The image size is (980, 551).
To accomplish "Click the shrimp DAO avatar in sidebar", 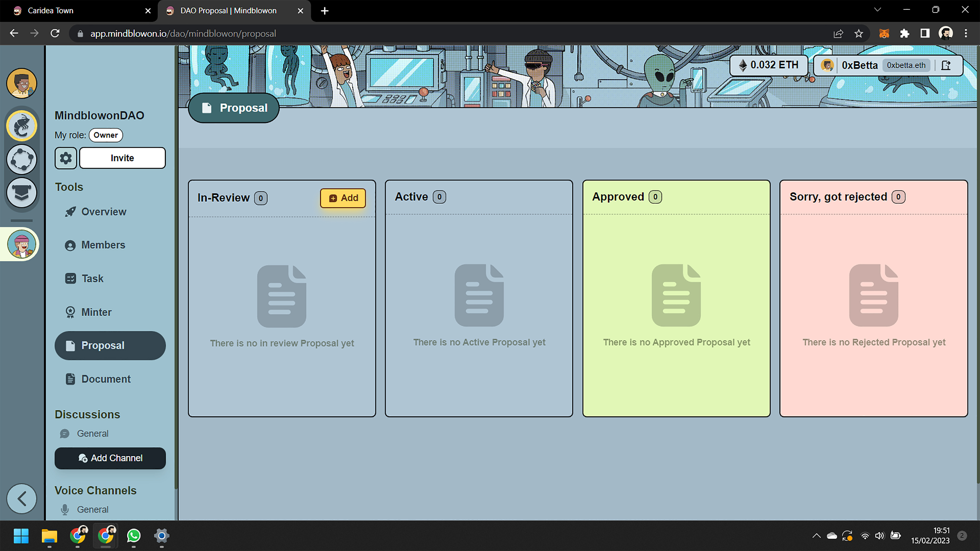I will (22, 126).
